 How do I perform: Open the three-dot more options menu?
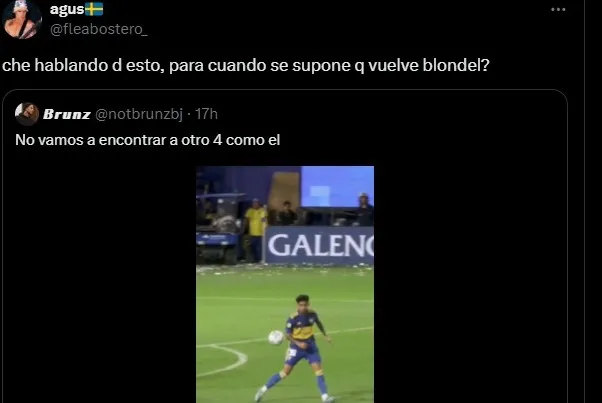click(558, 10)
